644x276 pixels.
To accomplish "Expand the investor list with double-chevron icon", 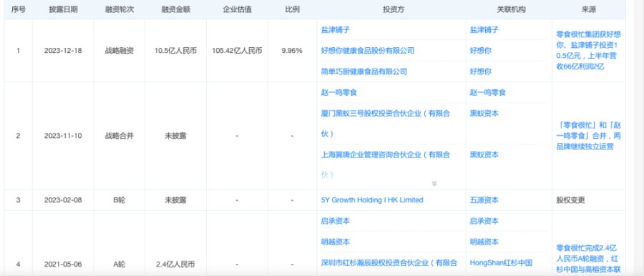I will (x=434, y=183).
